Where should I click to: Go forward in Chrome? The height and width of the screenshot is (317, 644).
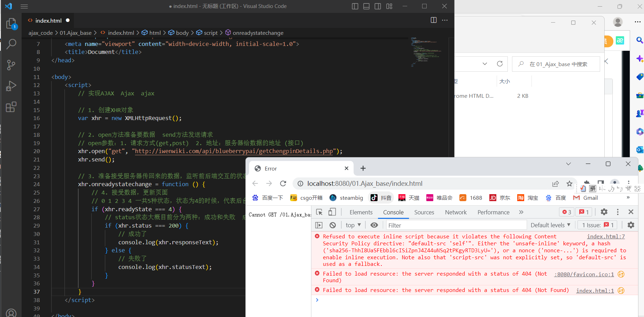click(269, 183)
